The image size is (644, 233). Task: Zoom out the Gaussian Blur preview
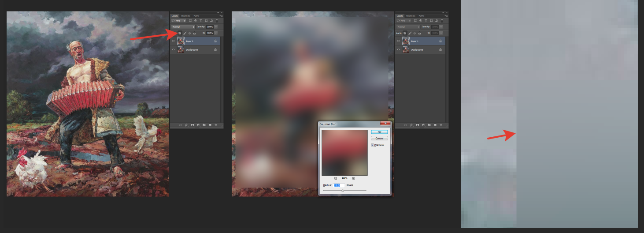(336, 178)
